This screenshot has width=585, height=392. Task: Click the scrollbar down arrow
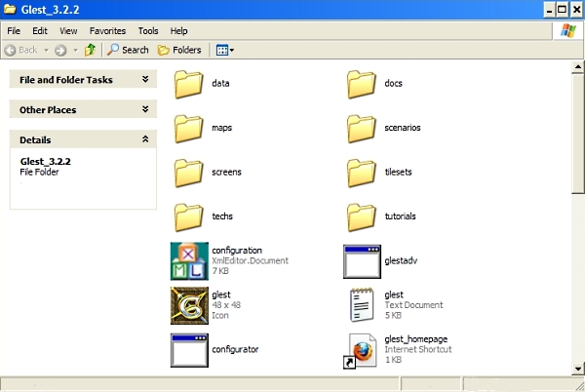click(x=578, y=369)
